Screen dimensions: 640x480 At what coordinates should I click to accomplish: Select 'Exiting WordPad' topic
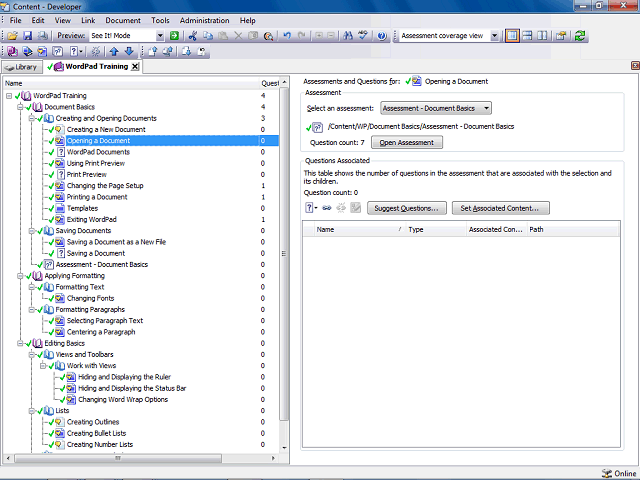click(x=92, y=220)
